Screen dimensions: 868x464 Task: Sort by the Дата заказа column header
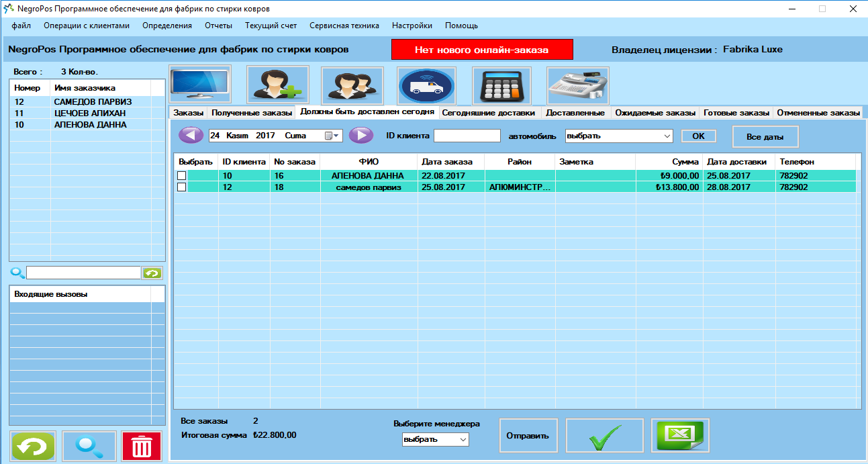[x=450, y=162]
